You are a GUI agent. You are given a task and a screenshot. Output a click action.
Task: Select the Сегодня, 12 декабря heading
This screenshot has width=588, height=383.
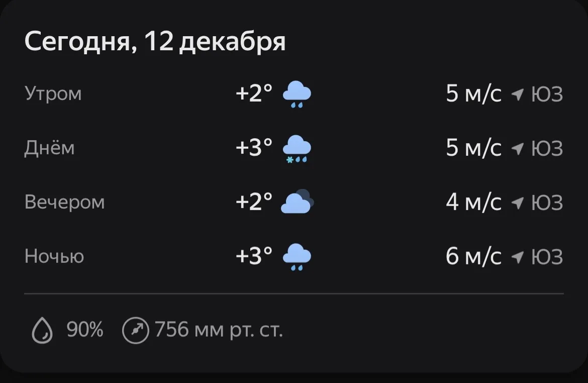tap(155, 42)
